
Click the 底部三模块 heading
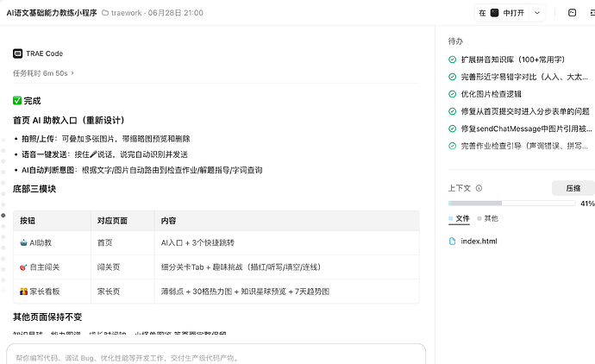coord(34,189)
